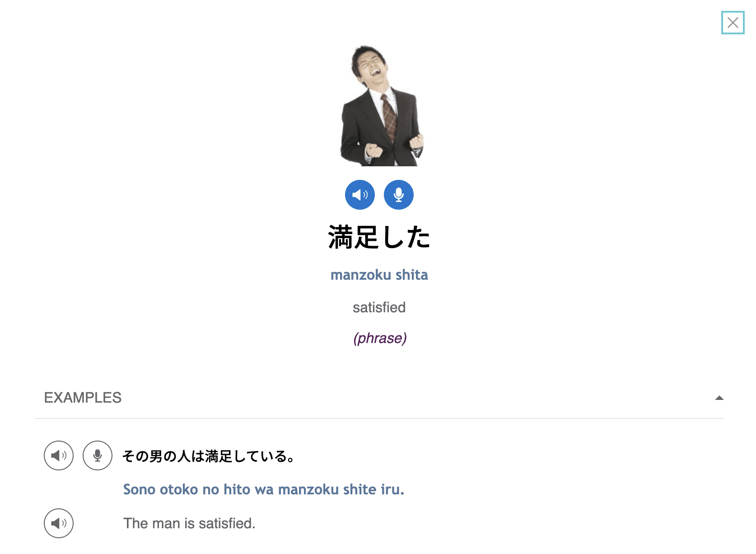The height and width of the screenshot is (554, 756).
Task: Click the 'satisfied' definition text
Action: [x=379, y=307]
